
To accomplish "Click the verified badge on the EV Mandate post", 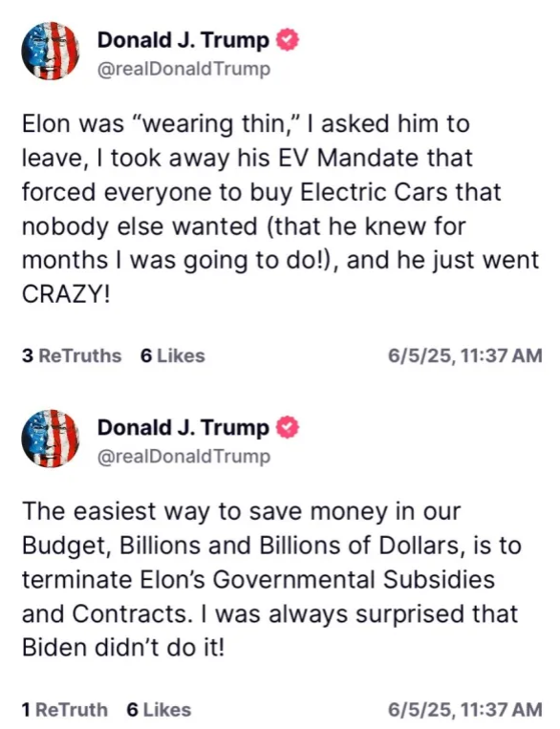I will [x=288, y=40].
